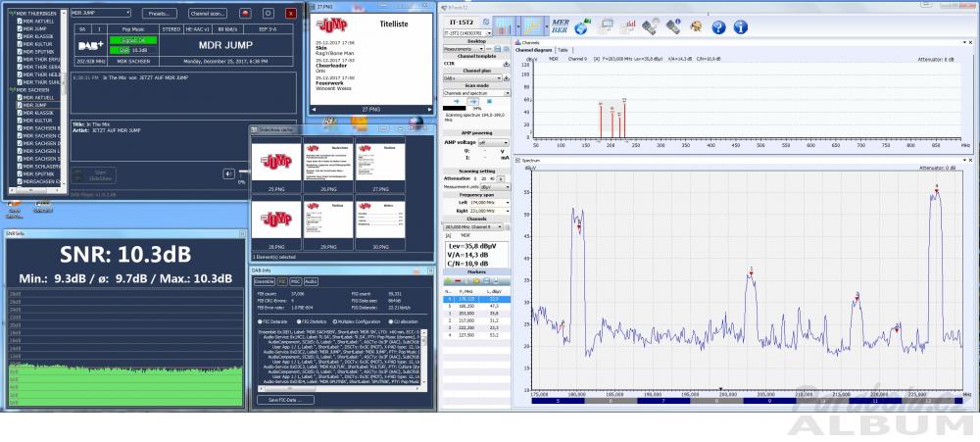Screen dimensions: 980x442
Task: Save desktop layout with the floppy icon
Action: [x=498, y=49]
